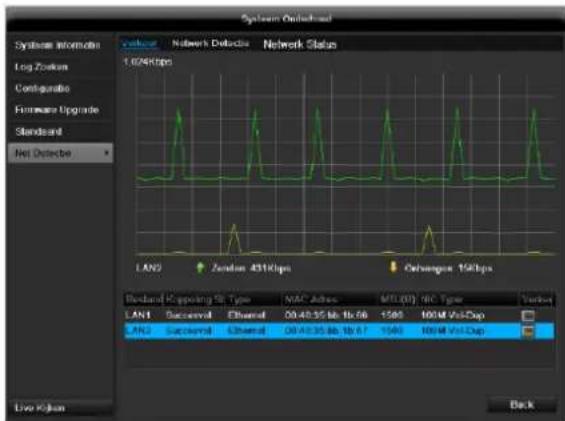The image size is (565, 421).
Task: Expand the Net Detectie sidebar arrow
Action: 106,153
